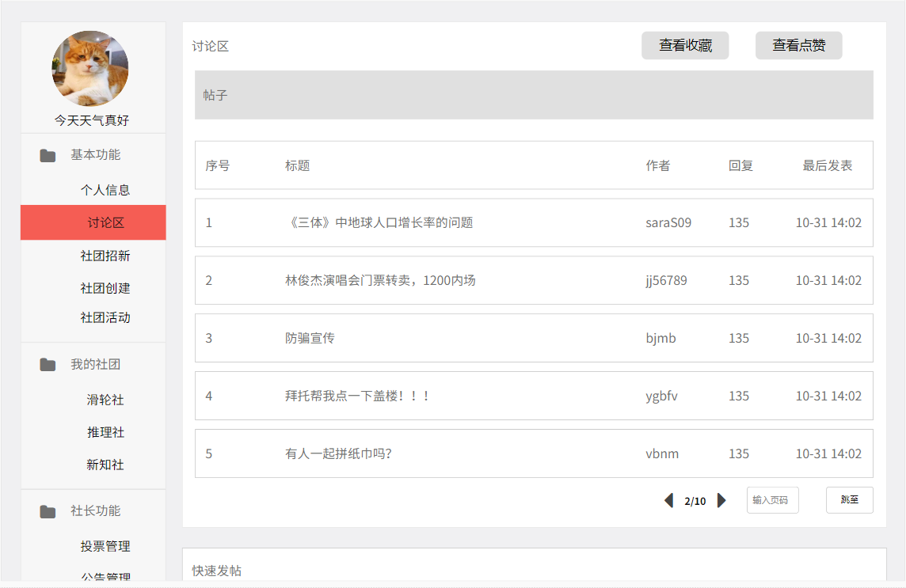The width and height of the screenshot is (906, 588).
Task: Click the 讨论区 heading in main panel
Action: click(x=211, y=46)
